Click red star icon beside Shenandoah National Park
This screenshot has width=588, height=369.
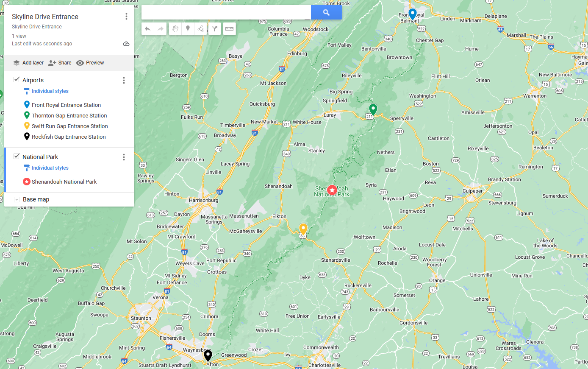pos(27,182)
